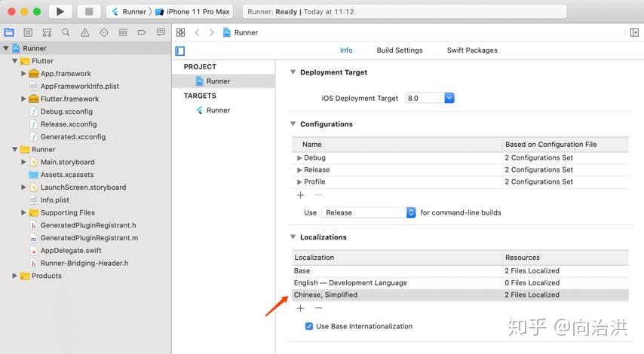
Task: Collapse the Flutter folder
Action: tap(15, 61)
